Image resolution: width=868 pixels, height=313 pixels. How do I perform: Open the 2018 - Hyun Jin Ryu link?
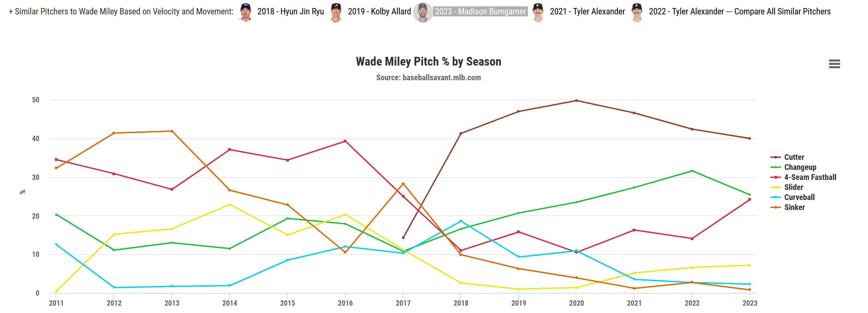291,12
